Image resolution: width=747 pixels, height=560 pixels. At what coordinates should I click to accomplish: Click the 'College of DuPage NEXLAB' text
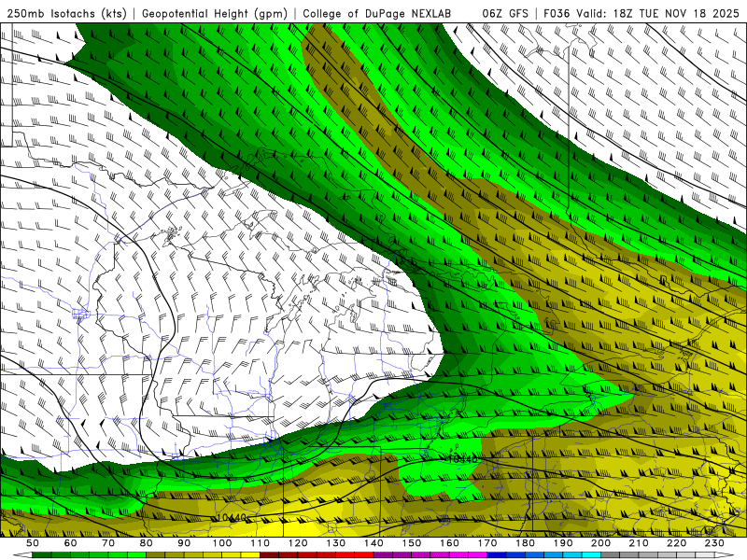pos(376,13)
